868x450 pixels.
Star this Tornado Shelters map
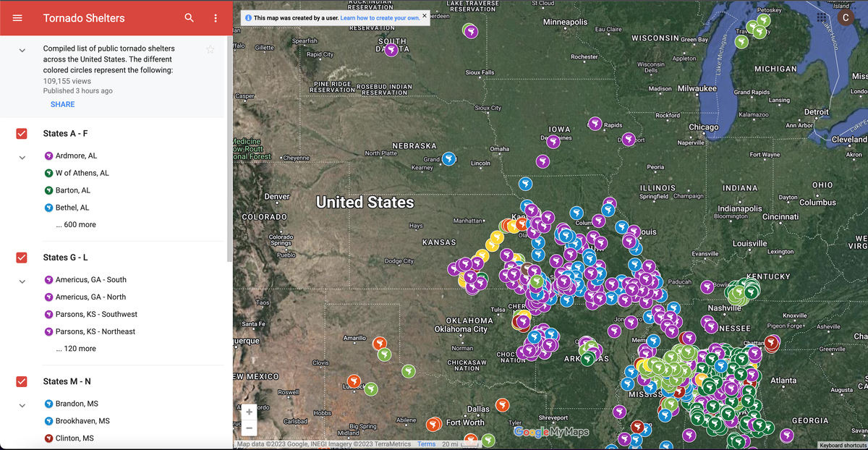pos(210,49)
